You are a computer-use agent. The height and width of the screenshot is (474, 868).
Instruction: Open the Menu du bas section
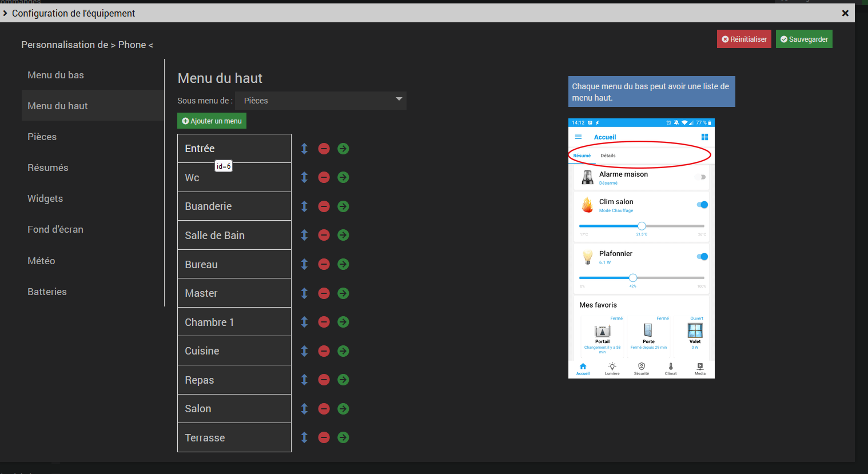click(55, 75)
